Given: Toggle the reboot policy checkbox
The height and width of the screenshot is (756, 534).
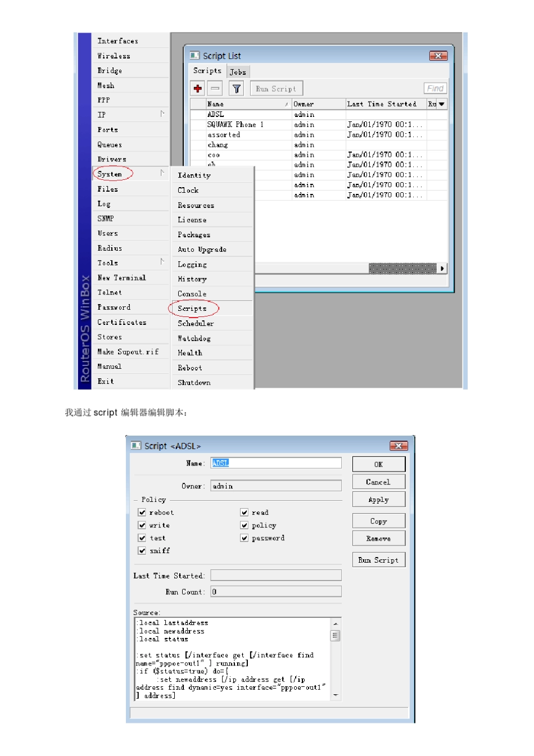Looking at the screenshot, I should (142, 512).
